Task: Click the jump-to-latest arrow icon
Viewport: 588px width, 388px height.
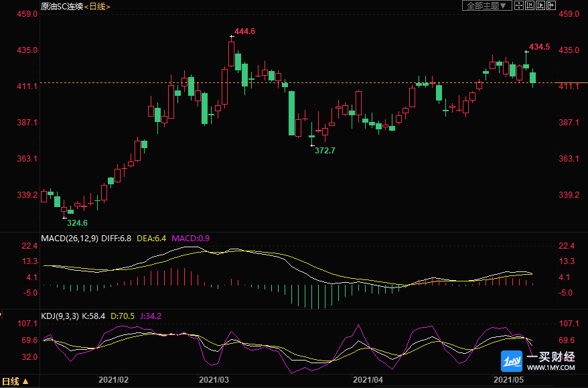Action: point(551,5)
